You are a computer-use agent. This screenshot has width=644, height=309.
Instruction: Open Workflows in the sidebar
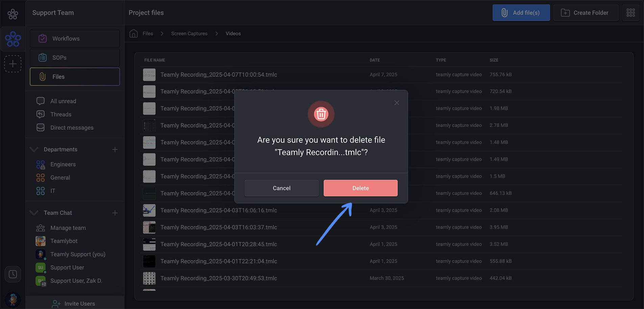[75, 39]
